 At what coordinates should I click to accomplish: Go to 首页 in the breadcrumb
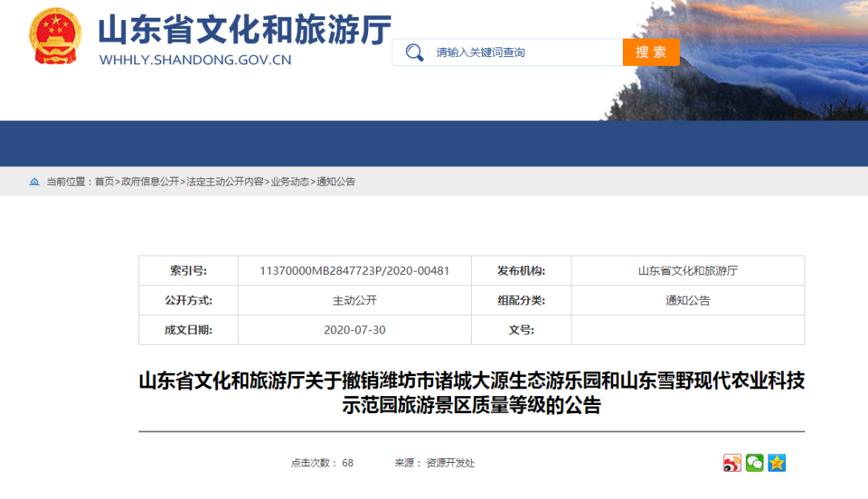[x=104, y=182]
